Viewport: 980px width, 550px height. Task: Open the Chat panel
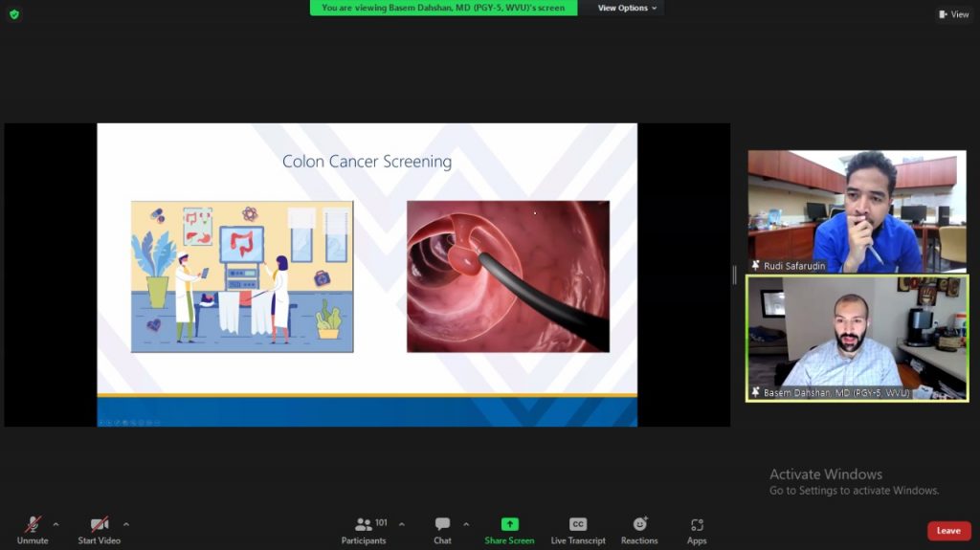coord(442,527)
